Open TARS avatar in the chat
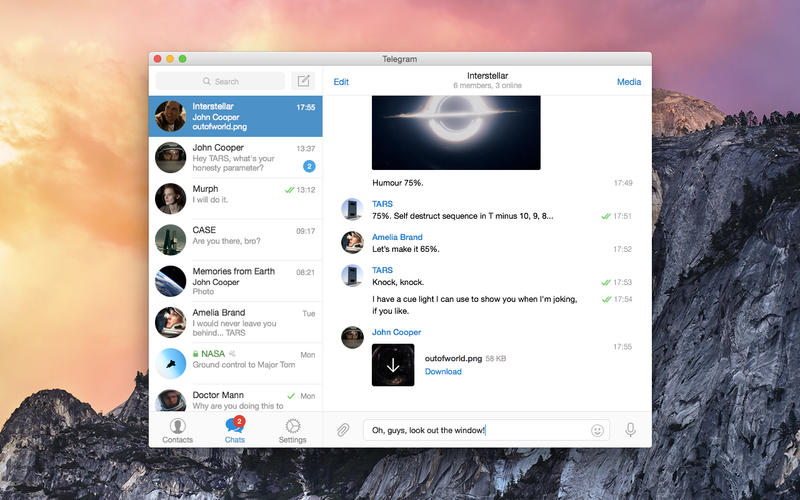This screenshot has width=800, height=500. 352,209
